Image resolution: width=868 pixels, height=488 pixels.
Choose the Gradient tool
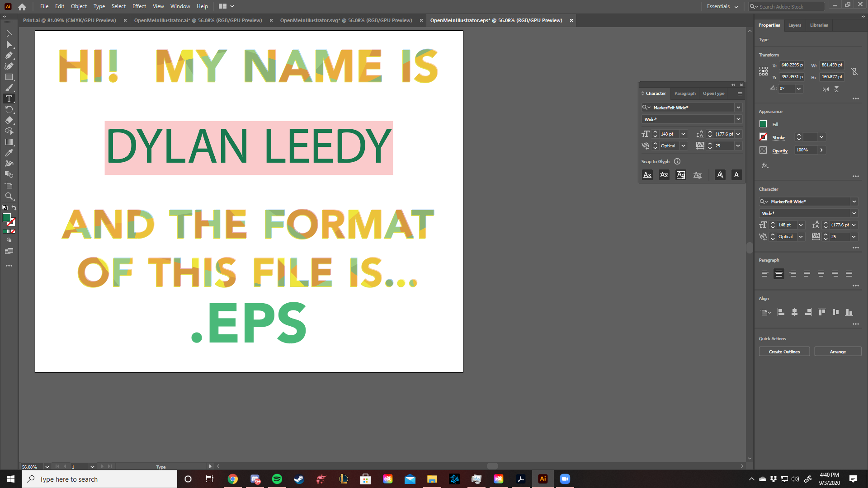[9, 142]
